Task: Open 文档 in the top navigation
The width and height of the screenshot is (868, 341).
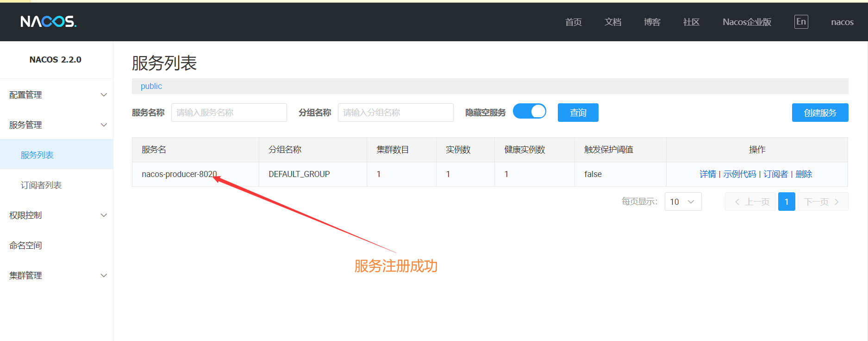Action: click(613, 22)
